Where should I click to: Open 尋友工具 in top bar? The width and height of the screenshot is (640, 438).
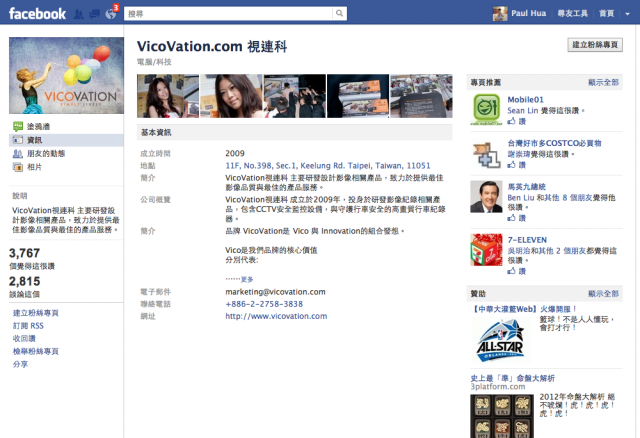(x=573, y=13)
